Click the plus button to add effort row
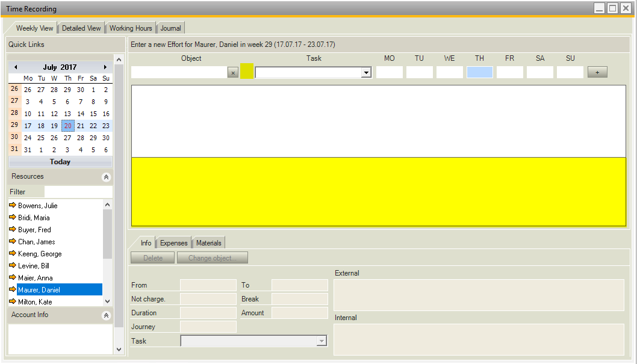 point(597,72)
